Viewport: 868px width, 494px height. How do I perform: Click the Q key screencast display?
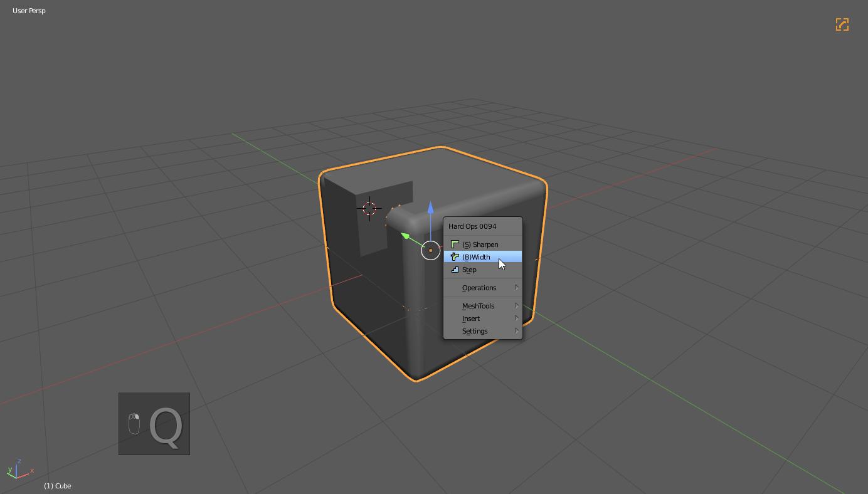166,427
